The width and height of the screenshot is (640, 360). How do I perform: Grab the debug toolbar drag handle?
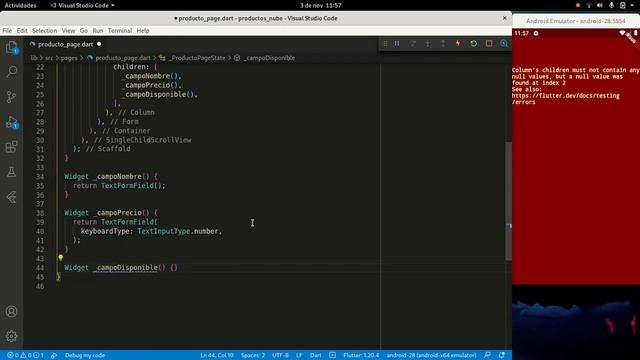(385, 43)
